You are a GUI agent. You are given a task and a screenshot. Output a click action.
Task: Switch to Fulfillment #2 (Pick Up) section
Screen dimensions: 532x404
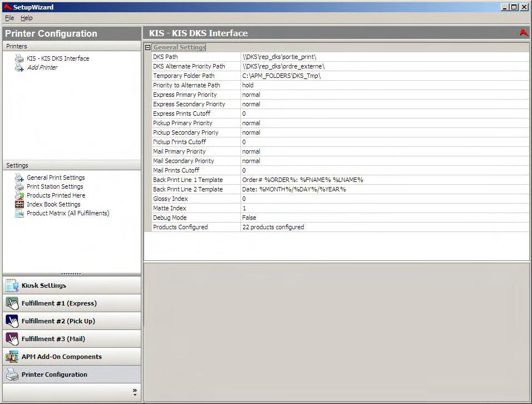pos(72,321)
